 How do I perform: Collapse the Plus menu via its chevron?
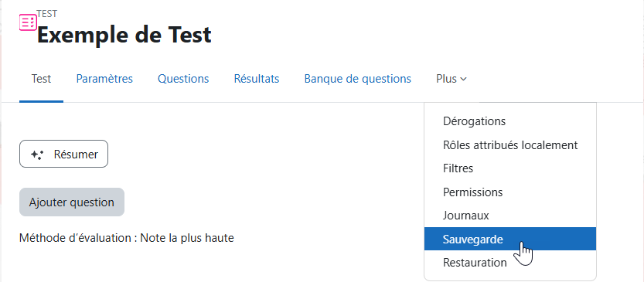point(463,79)
